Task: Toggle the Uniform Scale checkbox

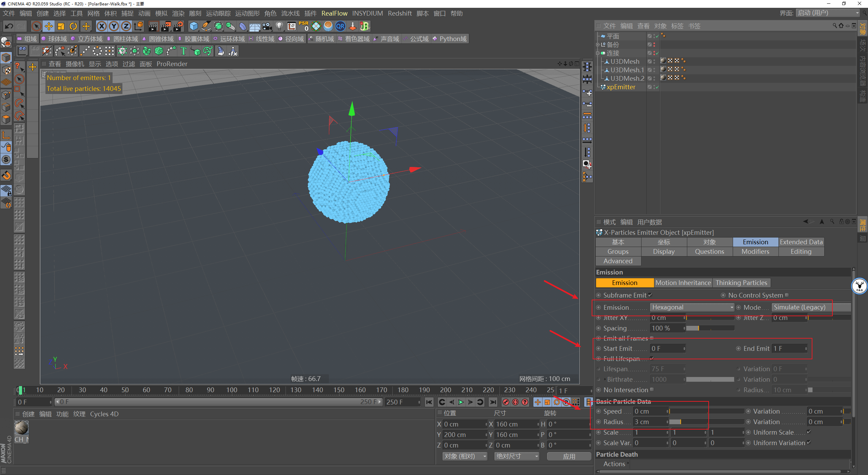Action: point(809,432)
